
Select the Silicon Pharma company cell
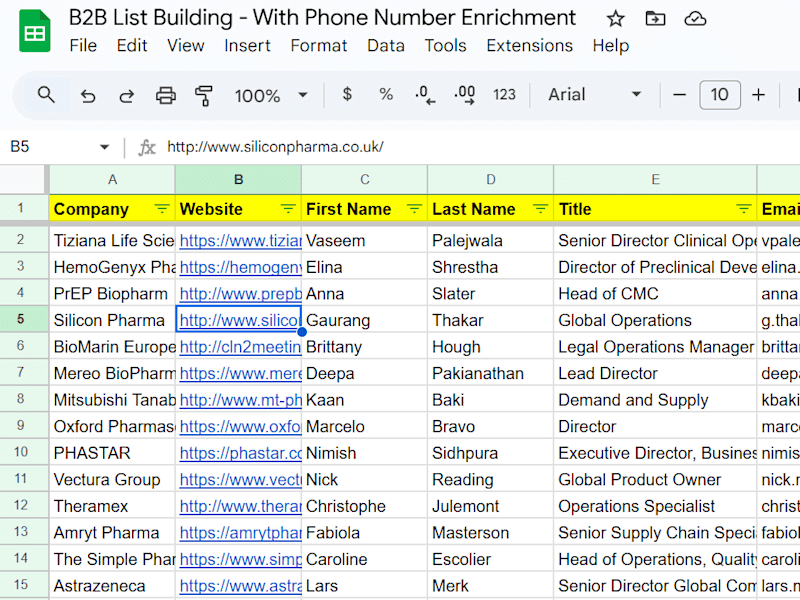pyautogui.click(x=112, y=319)
